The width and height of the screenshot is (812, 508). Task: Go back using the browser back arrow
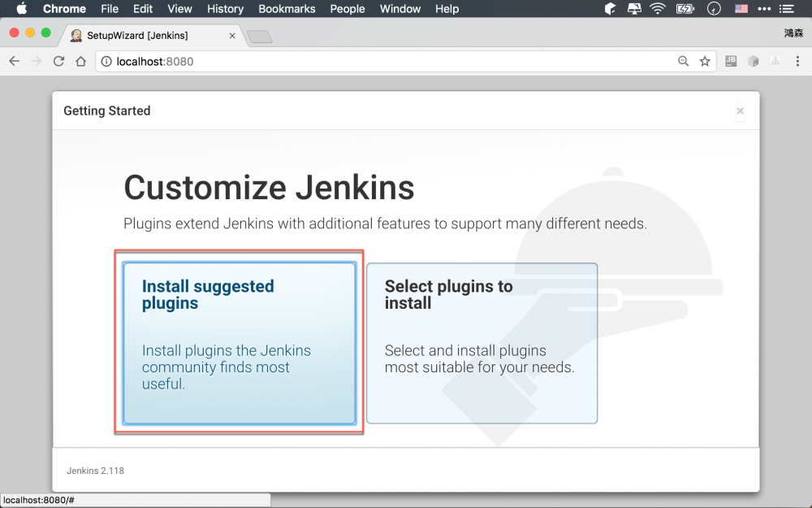point(15,61)
